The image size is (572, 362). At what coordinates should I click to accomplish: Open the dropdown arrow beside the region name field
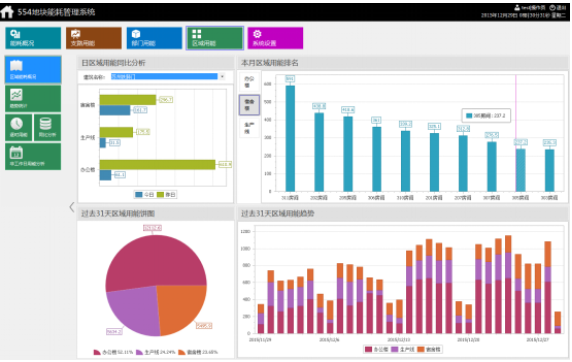pyautogui.click(x=222, y=76)
